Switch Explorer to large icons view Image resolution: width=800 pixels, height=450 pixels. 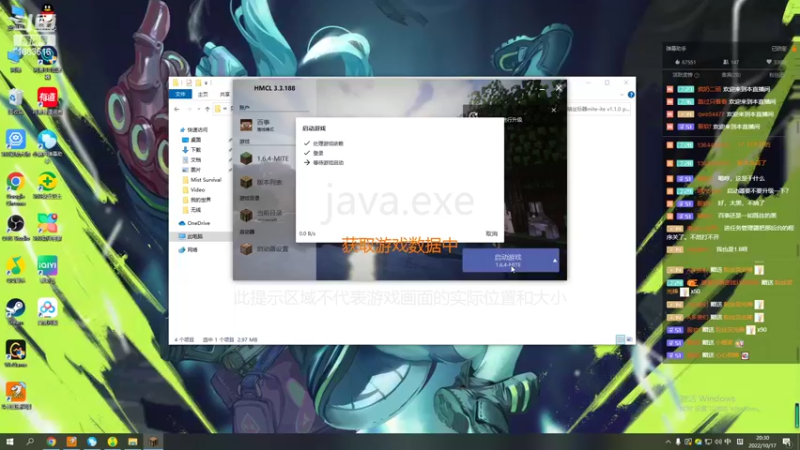tap(629, 339)
